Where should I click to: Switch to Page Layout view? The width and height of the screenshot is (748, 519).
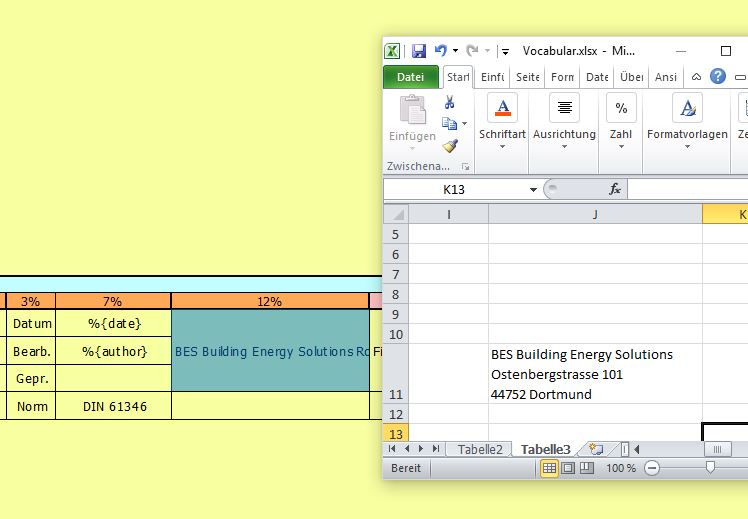point(568,468)
